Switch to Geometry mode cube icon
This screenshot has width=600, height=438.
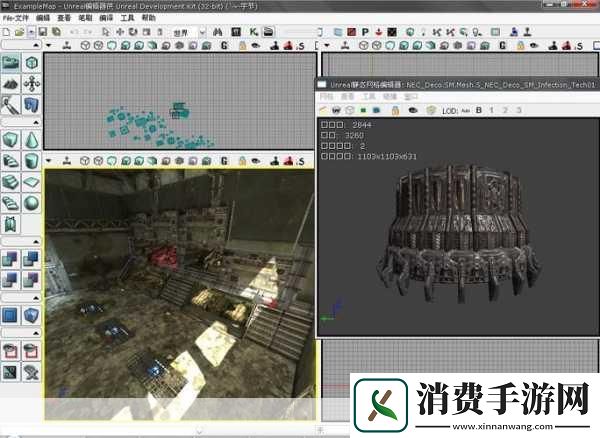click(31, 63)
